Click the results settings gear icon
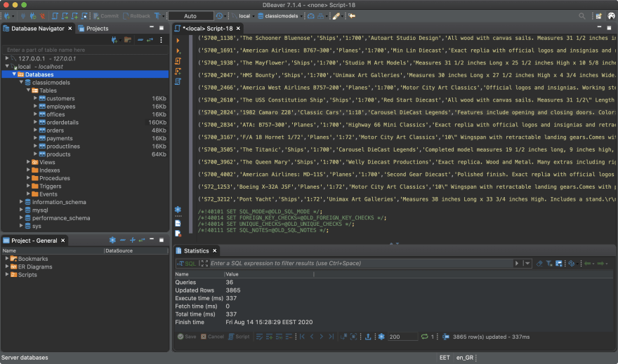Screen dimensions: 618x364 [x=381, y=337]
